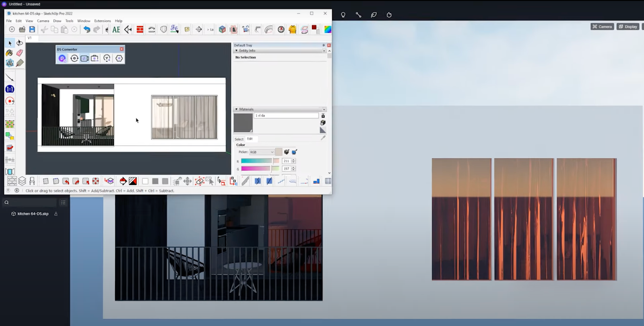
Task: Switch to the Select tab in Materials
Action: click(x=239, y=139)
